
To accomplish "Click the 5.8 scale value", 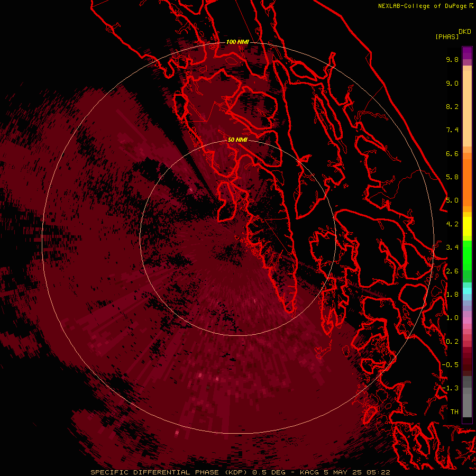I will [x=452, y=177].
